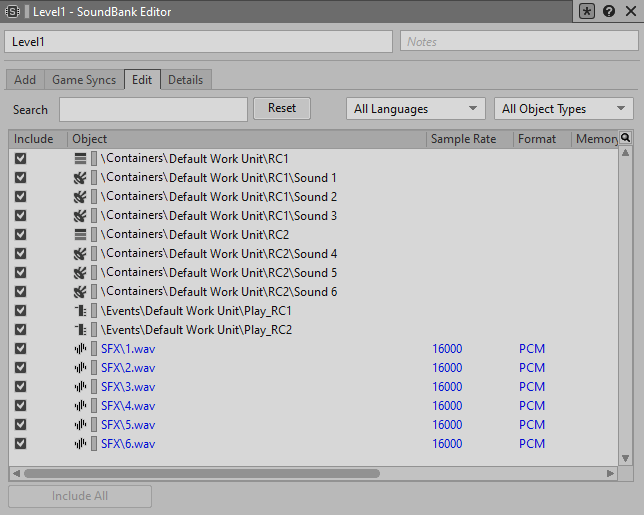Open the All Object Types dropdown
Image resolution: width=644 pixels, height=515 pixels.
564,109
